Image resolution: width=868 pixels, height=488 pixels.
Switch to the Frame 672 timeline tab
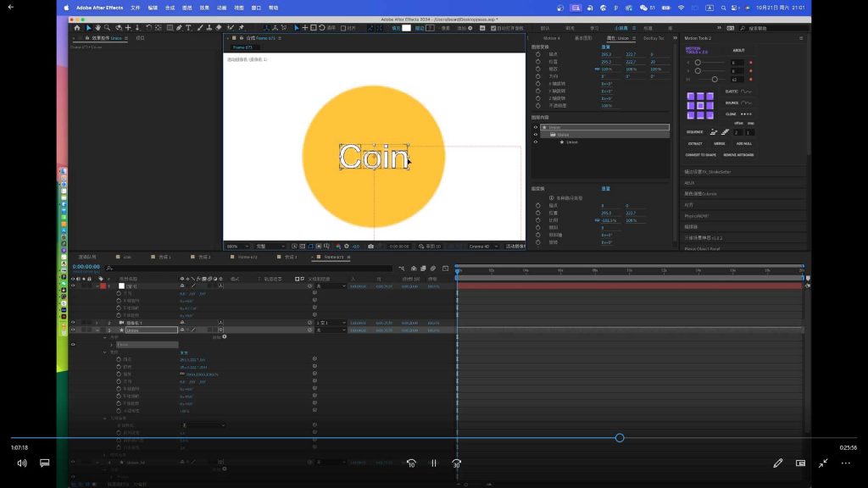pos(247,256)
